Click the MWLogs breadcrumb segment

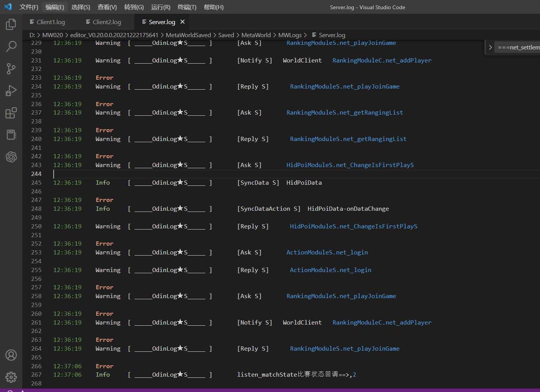(x=290, y=35)
